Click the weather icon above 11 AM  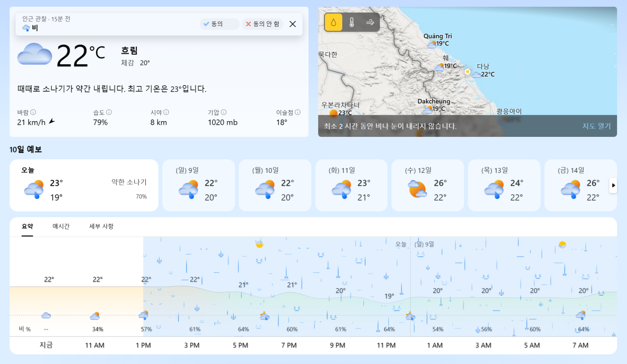click(x=95, y=315)
